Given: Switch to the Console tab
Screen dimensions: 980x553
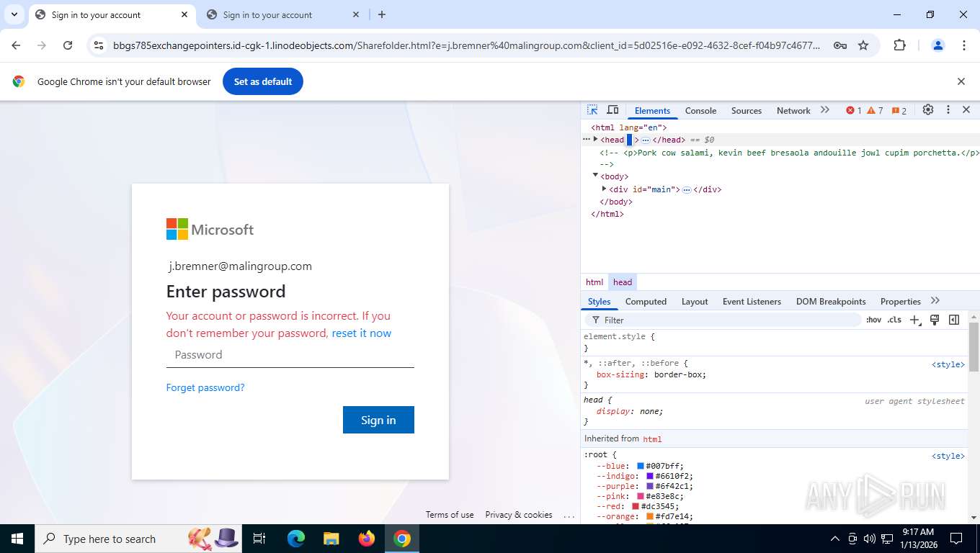Looking at the screenshot, I should pyautogui.click(x=700, y=110).
